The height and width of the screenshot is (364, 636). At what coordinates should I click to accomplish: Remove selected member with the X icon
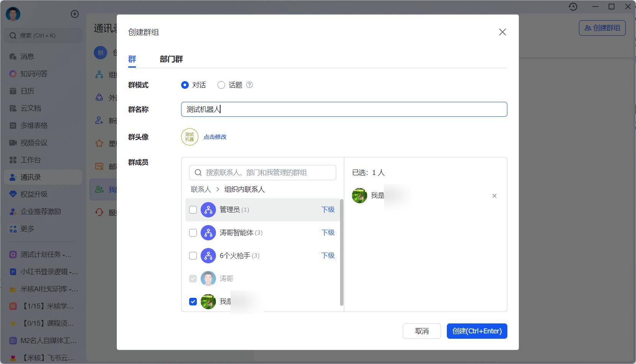494,196
